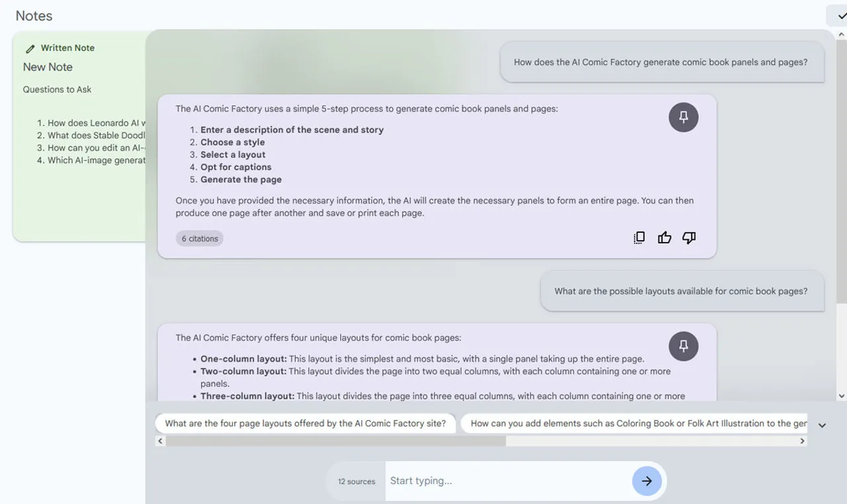Focus the Start typing input field

508,481
